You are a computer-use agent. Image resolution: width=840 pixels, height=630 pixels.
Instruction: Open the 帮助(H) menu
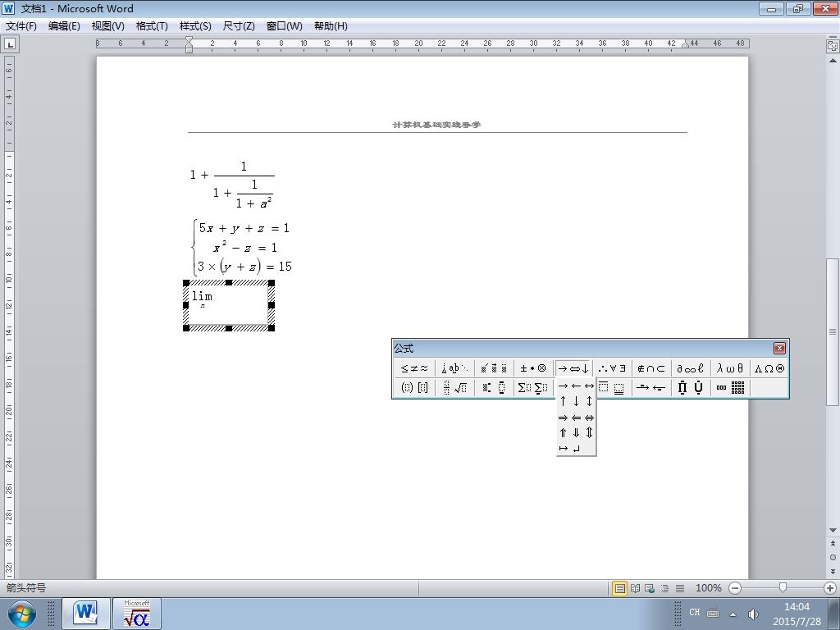point(331,26)
